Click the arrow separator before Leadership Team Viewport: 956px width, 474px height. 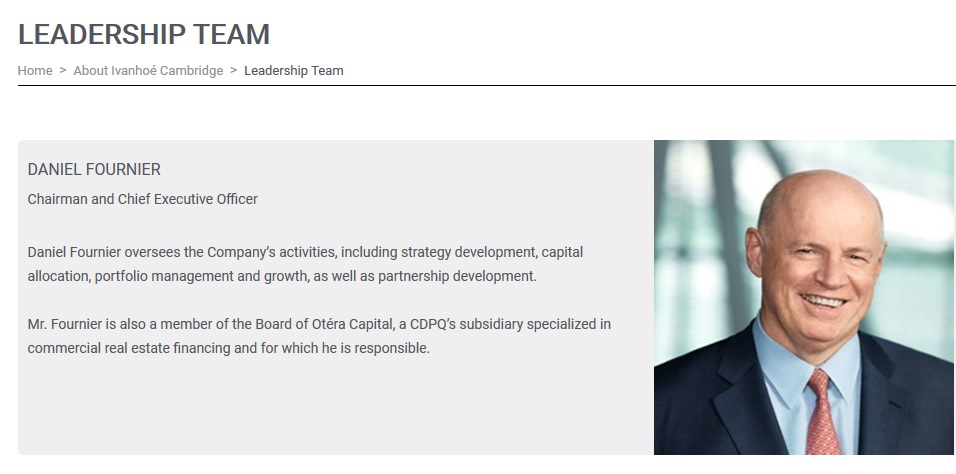pos(234,71)
